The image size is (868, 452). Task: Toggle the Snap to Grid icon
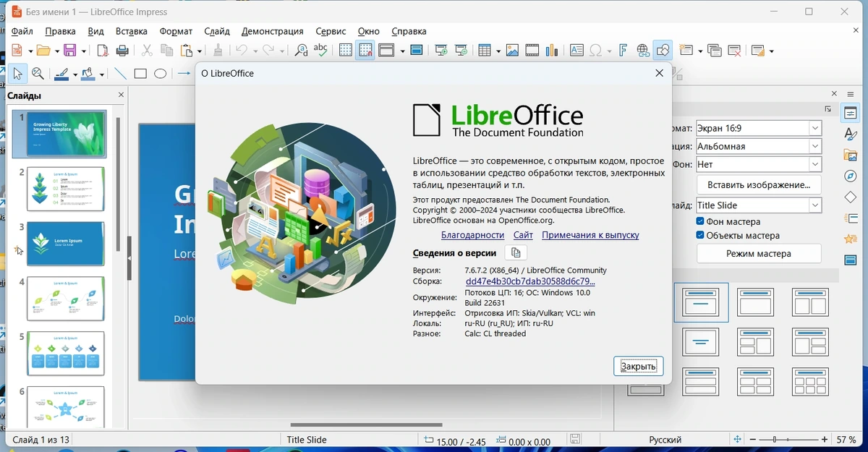[366, 50]
